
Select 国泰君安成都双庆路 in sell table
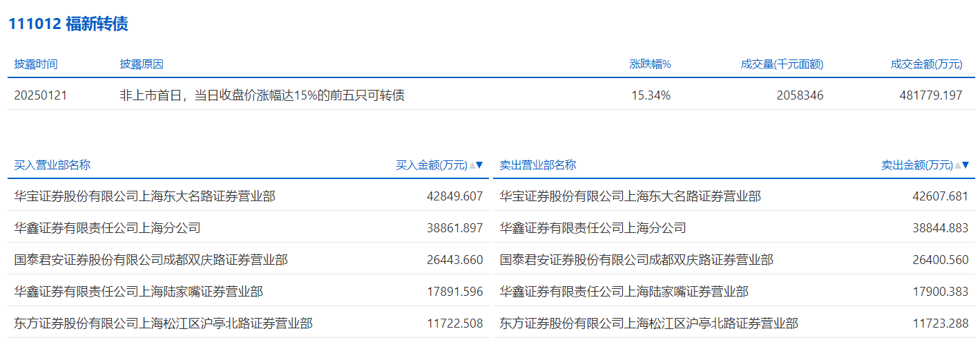(637, 260)
